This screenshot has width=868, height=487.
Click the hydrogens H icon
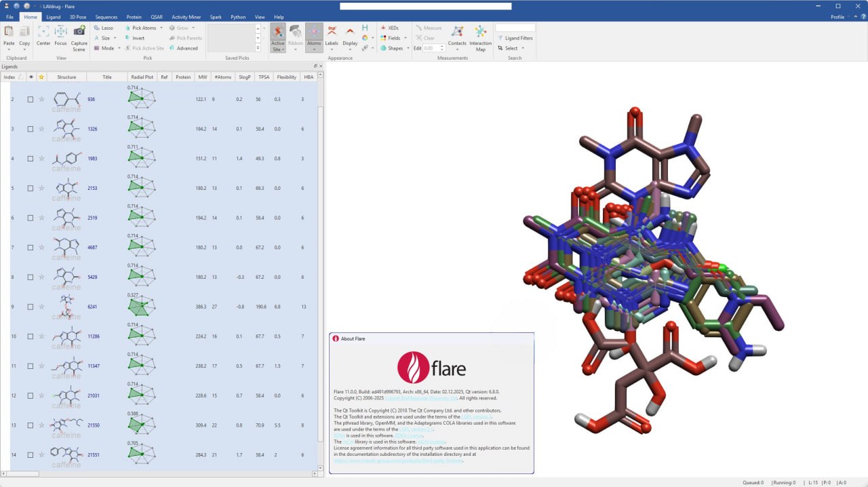coord(365,28)
